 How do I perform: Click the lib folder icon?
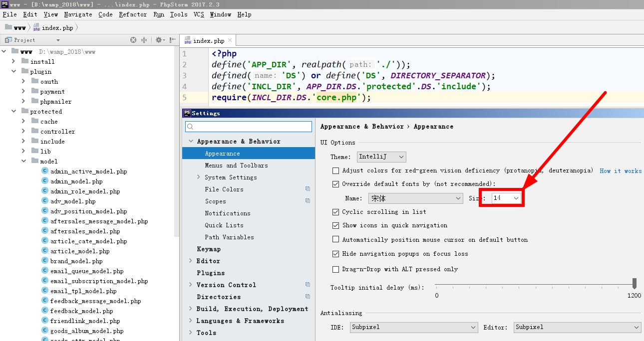tap(35, 151)
